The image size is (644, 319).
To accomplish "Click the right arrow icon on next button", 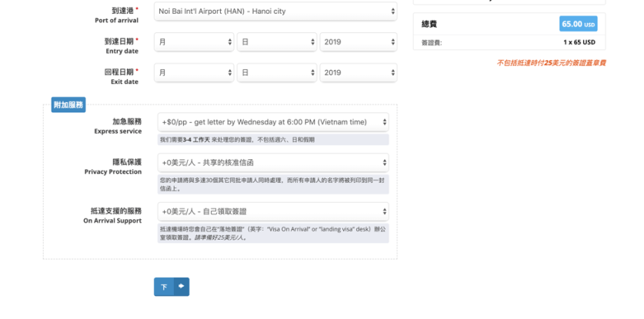I will [x=182, y=287].
